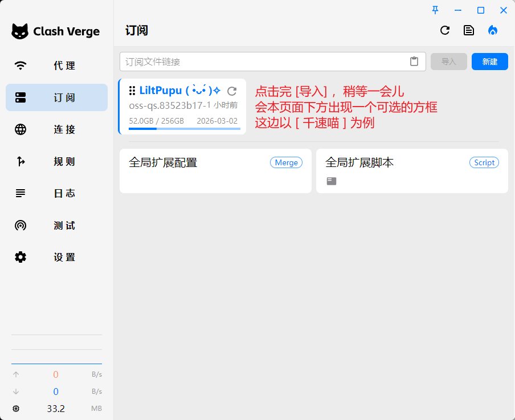The width and height of the screenshot is (515, 420).
Task: Show the 日志 logs page
Action: (56, 193)
